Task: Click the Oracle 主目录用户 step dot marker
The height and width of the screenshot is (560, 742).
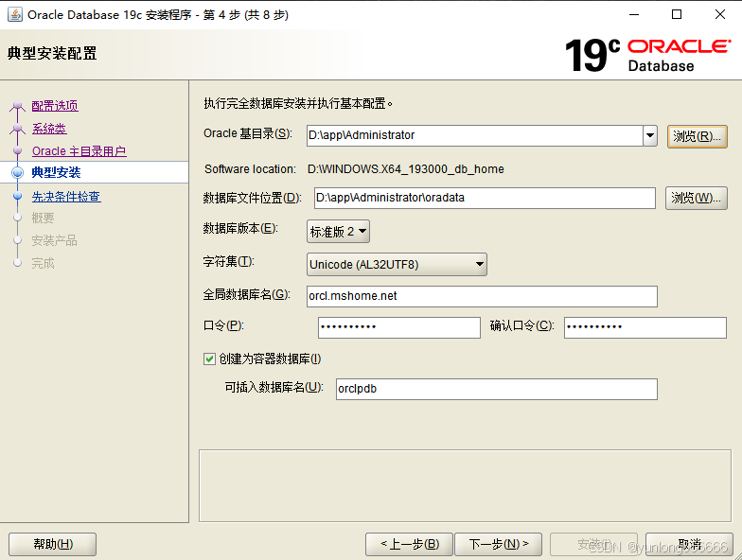Action: [x=17, y=150]
